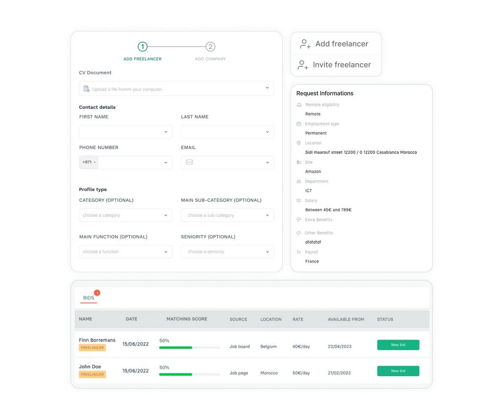
Task: Open the +971 country code selector
Action: 89,163
